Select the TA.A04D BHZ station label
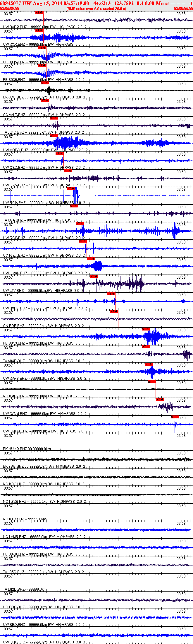This screenshot has width=193, height=644. [x=43, y=361]
